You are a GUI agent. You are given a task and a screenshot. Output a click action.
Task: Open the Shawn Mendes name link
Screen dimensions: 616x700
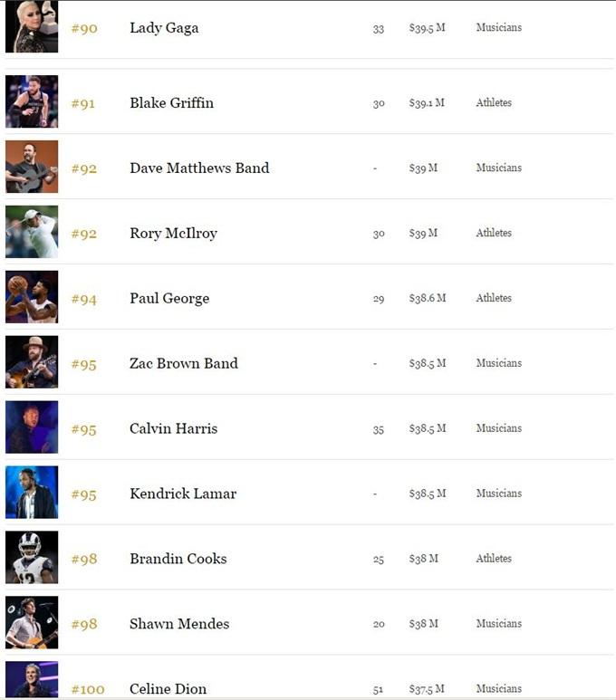pyautogui.click(x=179, y=624)
